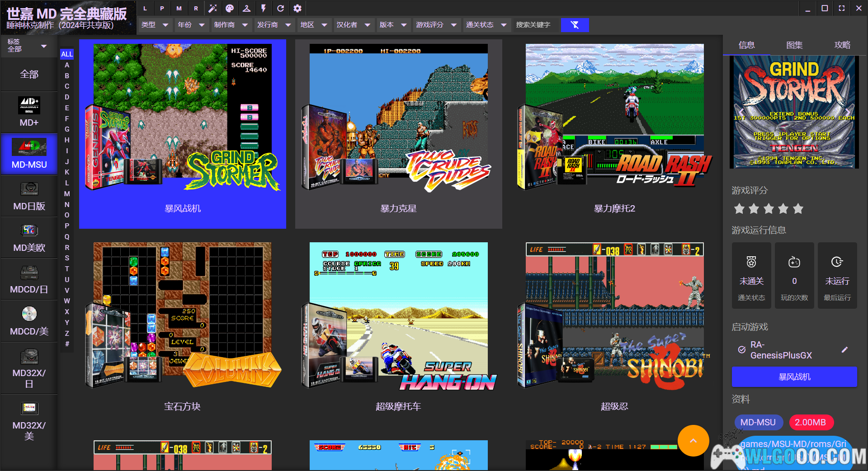Open the 游戏评分 filter dropdown
Screen dimensions: 868x471
point(436,25)
